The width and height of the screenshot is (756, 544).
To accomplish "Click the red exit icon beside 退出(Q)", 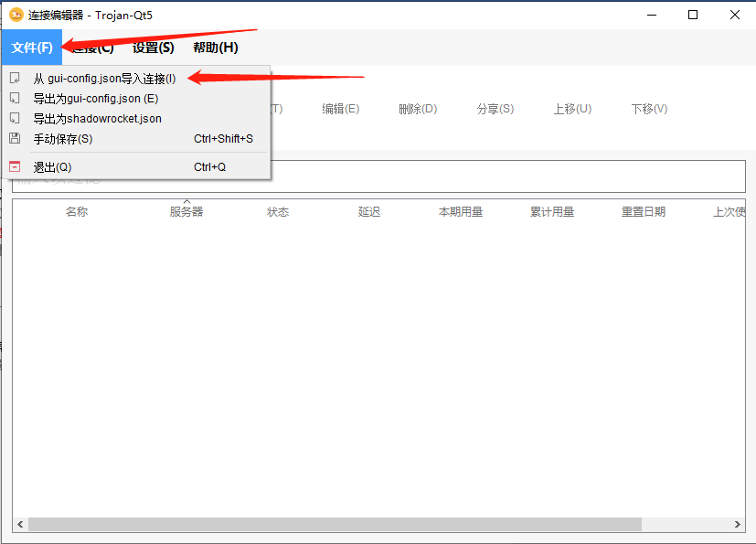I will click(x=15, y=167).
